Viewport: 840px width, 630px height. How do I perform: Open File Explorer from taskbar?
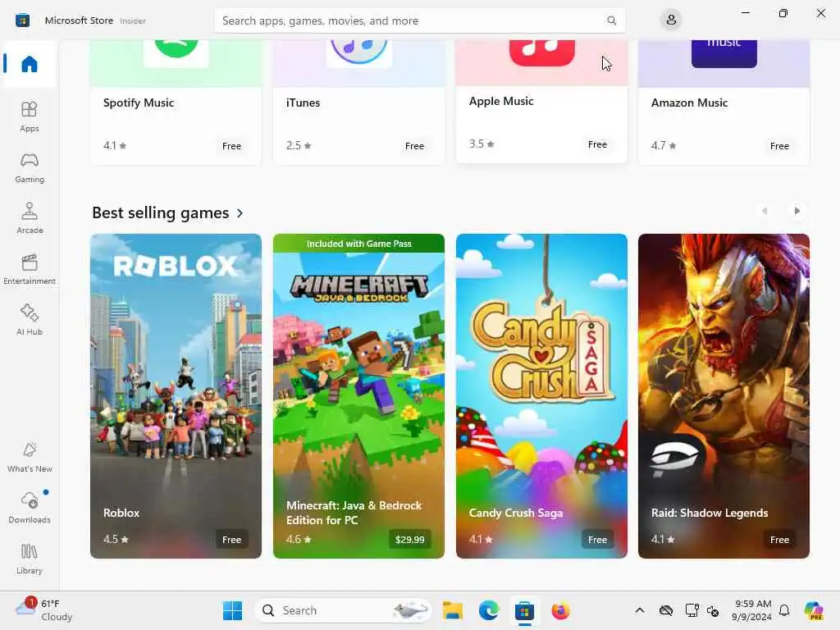tap(453, 610)
